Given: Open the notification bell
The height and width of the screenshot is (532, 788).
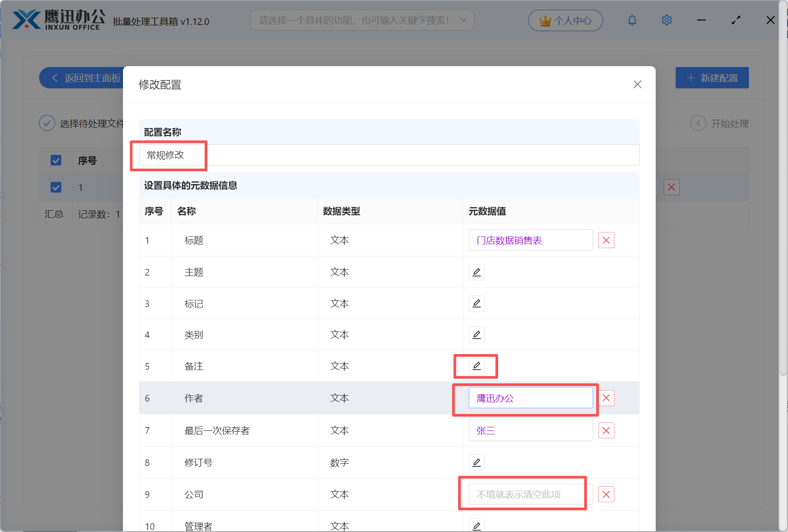Looking at the screenshot, I should pyautogui.click(x=632, y=20).
